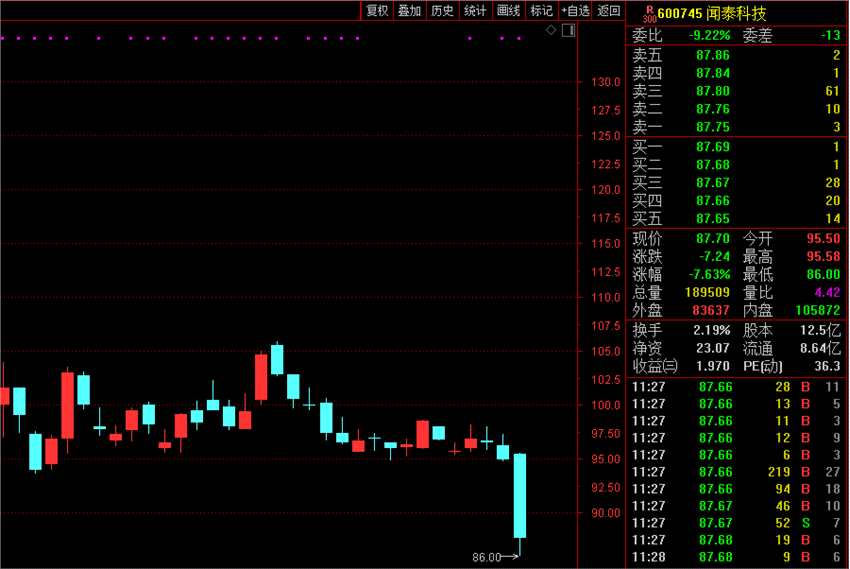
Task: Select 卖四 ask price 87.84
Action: (713, 73)
